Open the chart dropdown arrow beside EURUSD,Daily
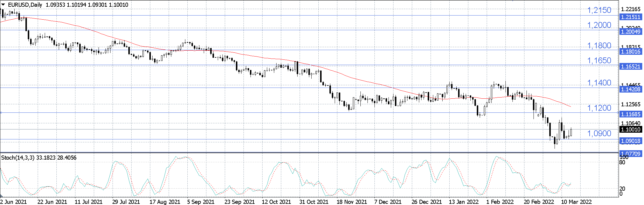Image resolution: width=644 pixels, height=205 pixels. [3, 4]
